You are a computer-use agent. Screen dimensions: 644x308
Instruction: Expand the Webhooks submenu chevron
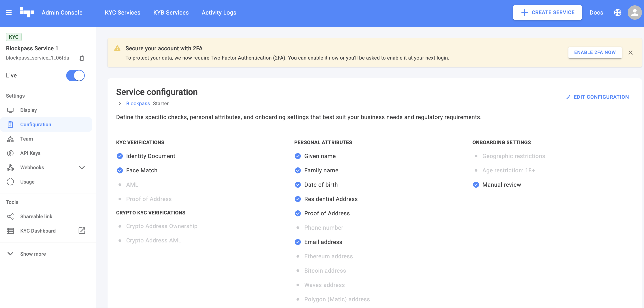(x=82, y=168)
